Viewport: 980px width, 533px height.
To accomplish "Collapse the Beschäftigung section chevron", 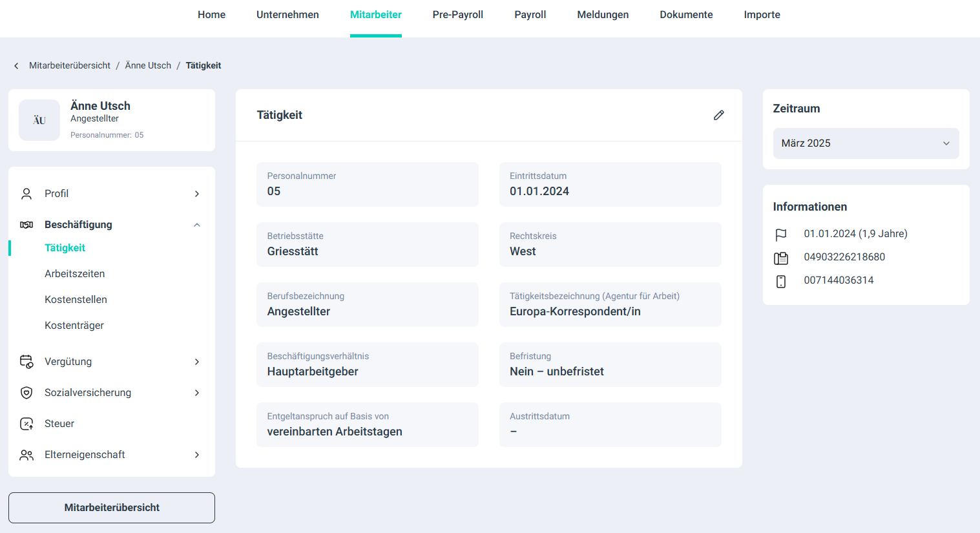I will pyautogui.click(x=197, y=225).
